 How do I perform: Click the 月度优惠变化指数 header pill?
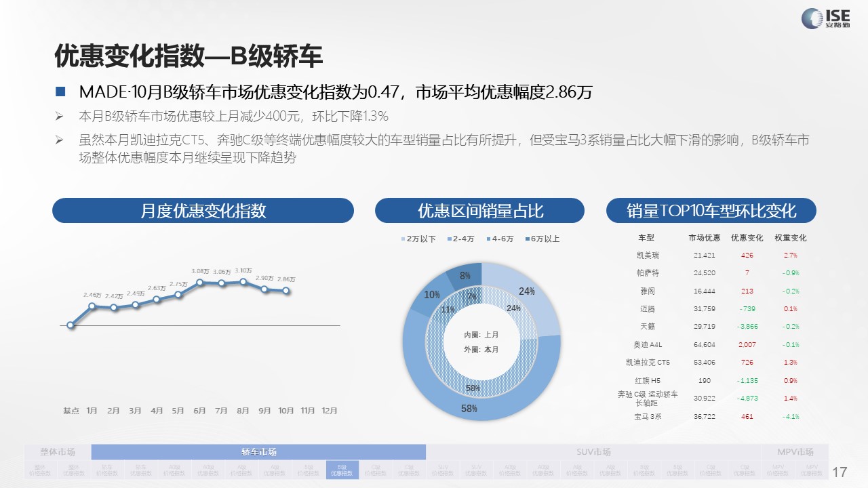pyautogui.click(x=203, y=210)
